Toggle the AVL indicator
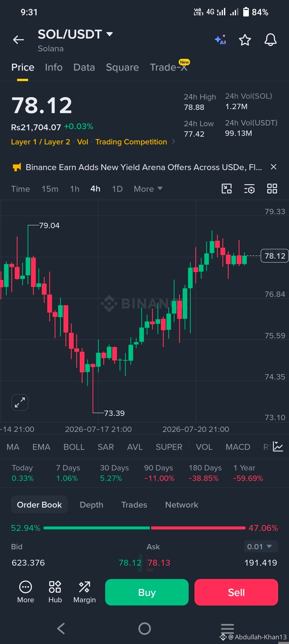 click(x=135, y=447)
